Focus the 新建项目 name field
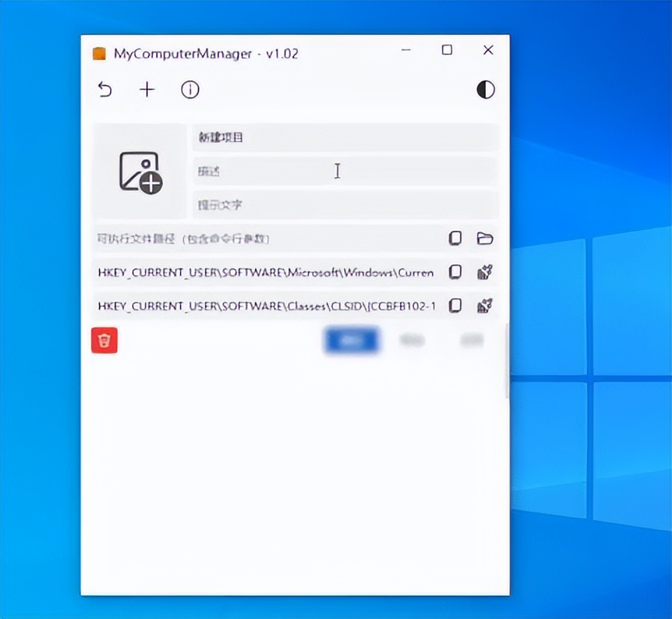The image size is (672, 619). [344, 137]
